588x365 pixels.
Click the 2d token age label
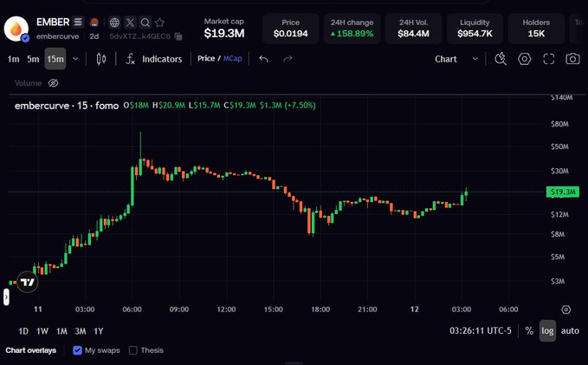(94, 36)
